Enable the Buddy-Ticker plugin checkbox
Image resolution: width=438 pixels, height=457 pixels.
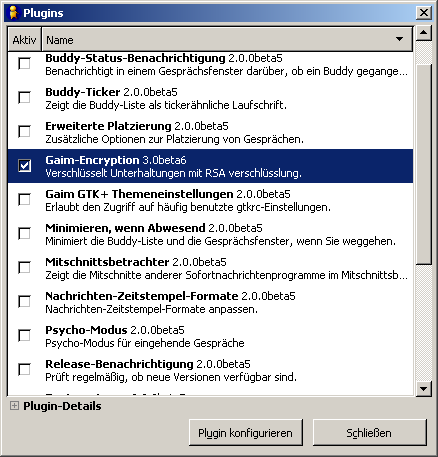(x=24, y=98)
